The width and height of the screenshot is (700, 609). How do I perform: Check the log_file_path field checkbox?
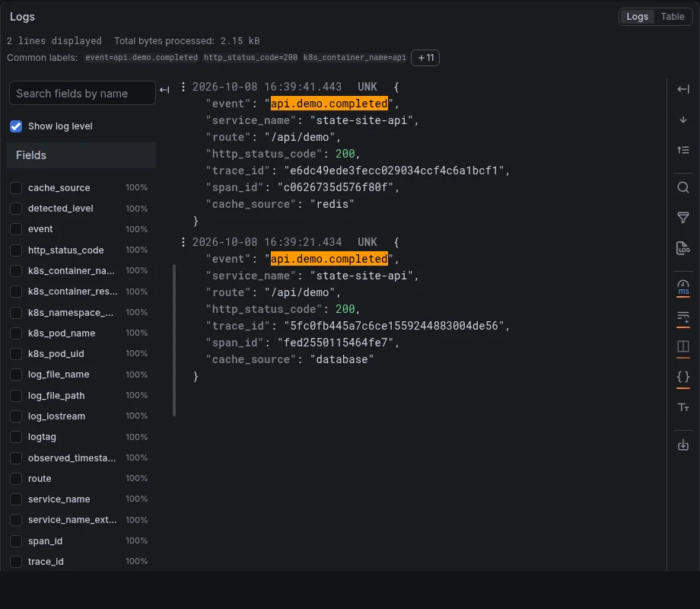pyautogui.click(x=16, y=396)
